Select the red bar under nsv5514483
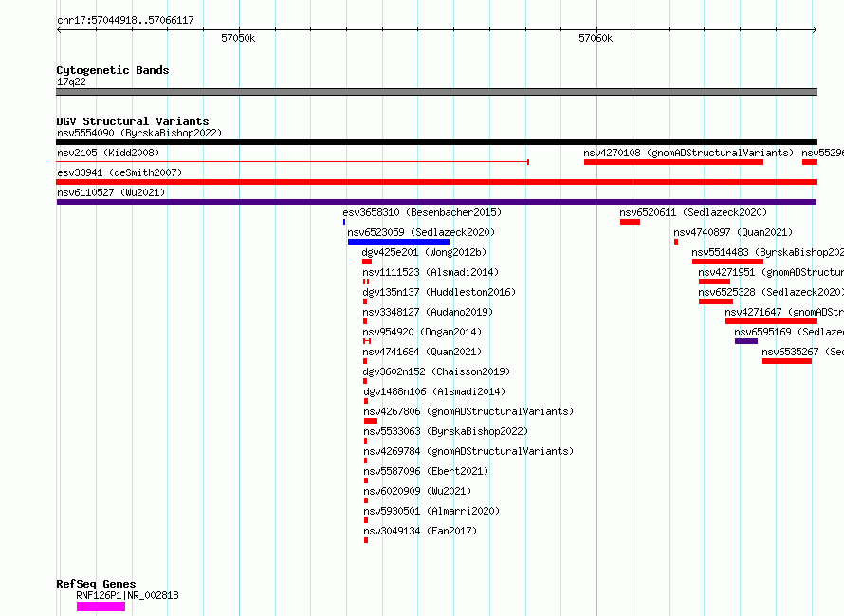The image size is (844, 616). (x=727, y=262)
